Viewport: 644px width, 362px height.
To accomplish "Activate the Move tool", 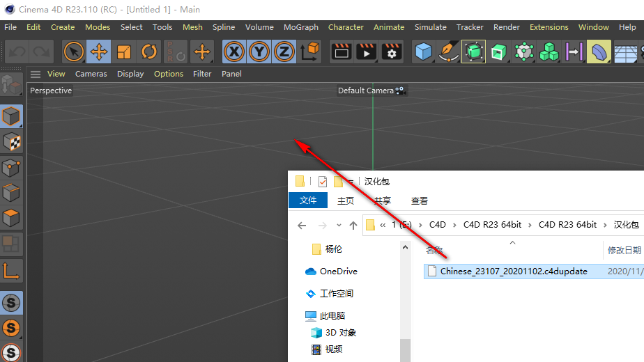I will coord(99,52).
